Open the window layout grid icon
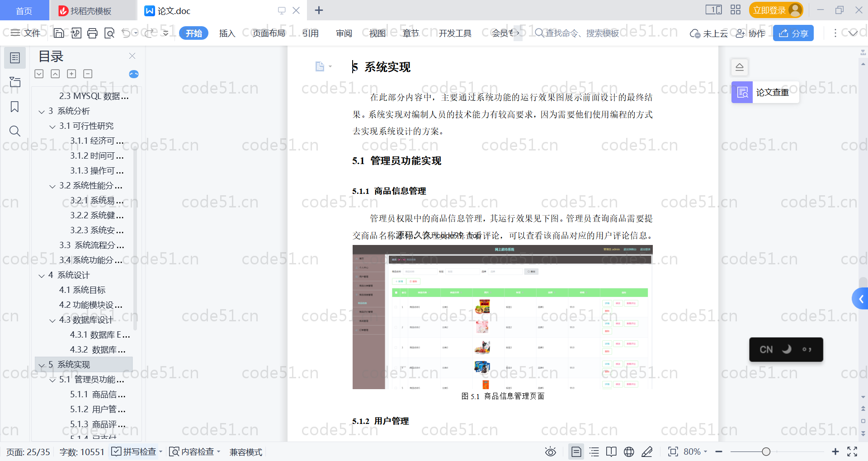Image resolution: width=868 pixels, height=461 pixels. [x=736, y=9]
